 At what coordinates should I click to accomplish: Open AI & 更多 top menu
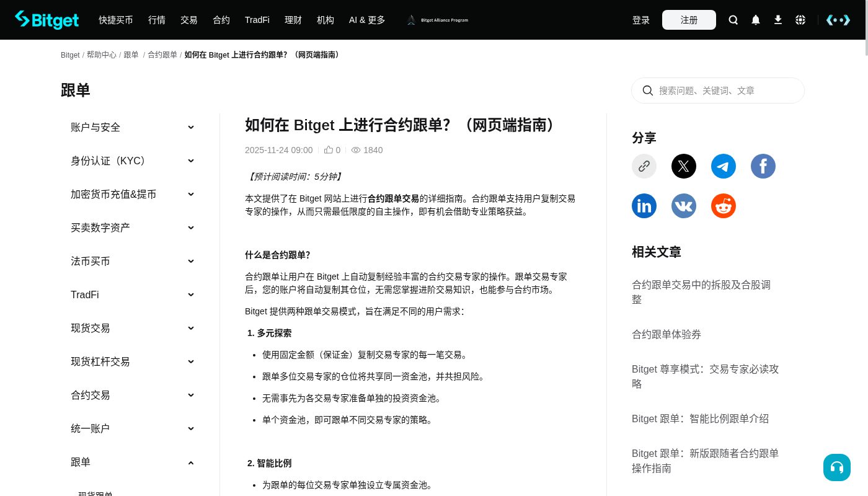pos(367,20)
